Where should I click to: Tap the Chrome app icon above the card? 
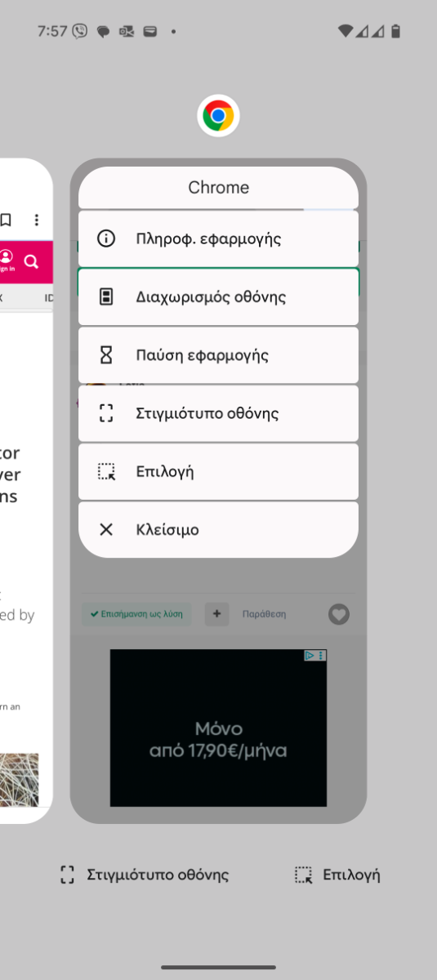(218, 116)
